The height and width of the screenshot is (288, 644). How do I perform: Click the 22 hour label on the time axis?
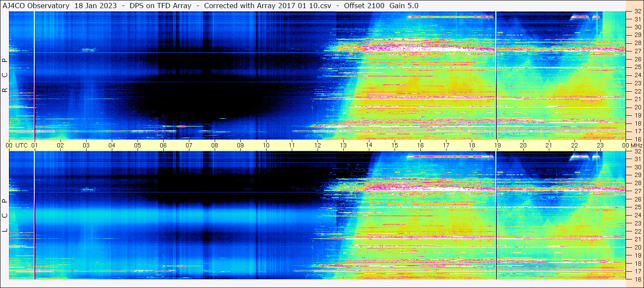click(x=575, y=145)
